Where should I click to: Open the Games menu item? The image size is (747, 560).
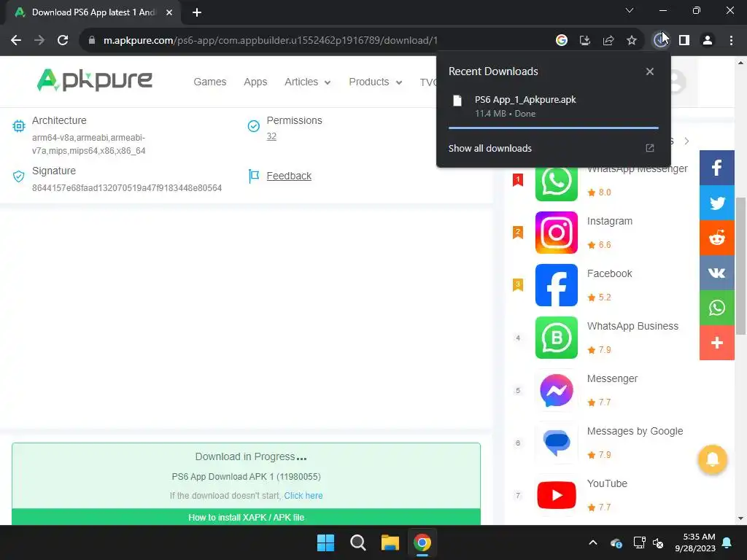tap(209, 82)
